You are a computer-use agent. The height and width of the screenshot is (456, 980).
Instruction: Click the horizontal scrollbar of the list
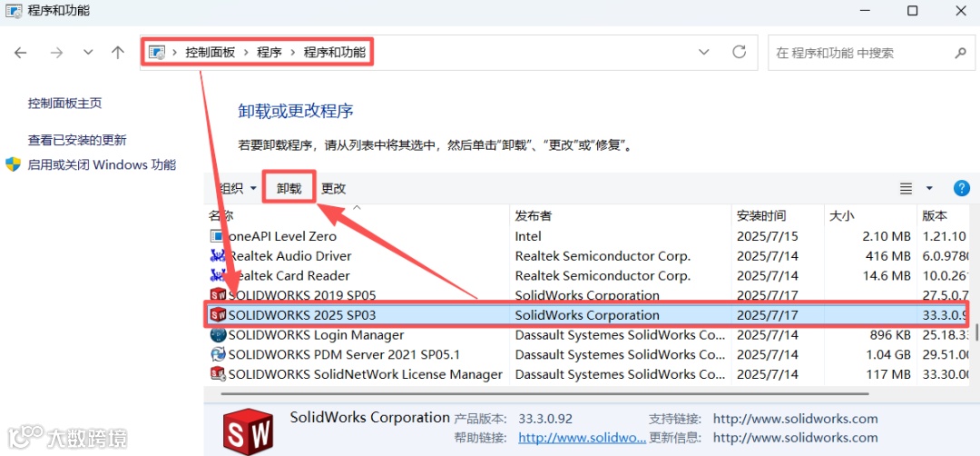coord(544,393)
